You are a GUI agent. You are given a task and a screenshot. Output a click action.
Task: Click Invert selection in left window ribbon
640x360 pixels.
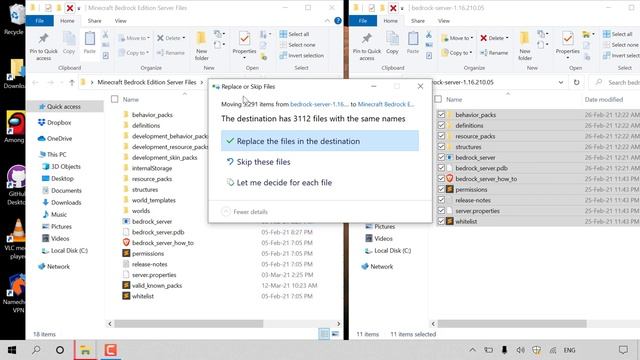(302, 55)
